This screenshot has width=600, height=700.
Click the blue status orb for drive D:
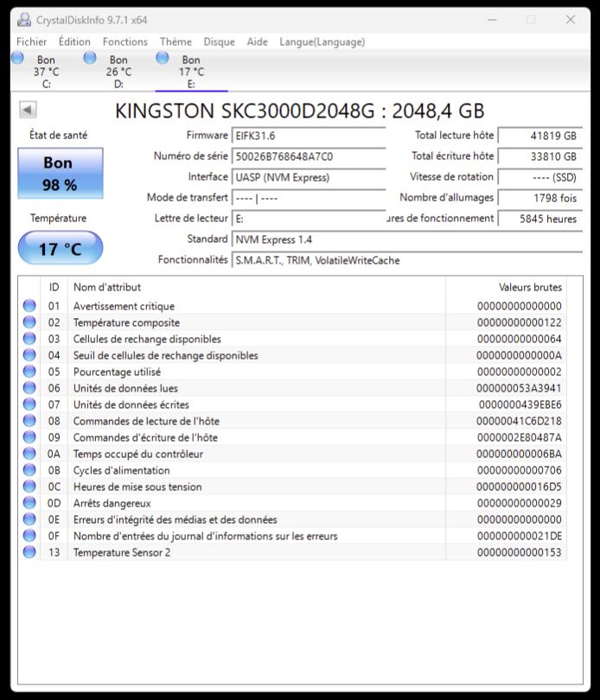pos(90,58)
